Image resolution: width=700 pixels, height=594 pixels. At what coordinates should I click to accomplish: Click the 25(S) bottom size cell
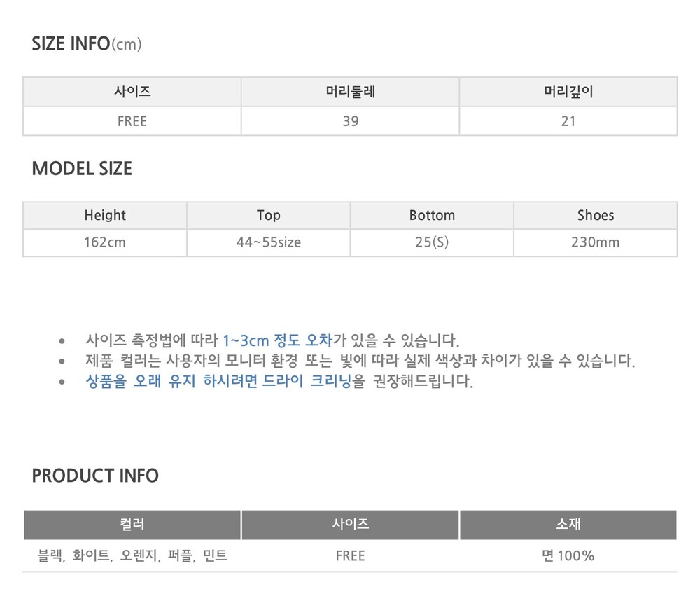coord(432,242)
